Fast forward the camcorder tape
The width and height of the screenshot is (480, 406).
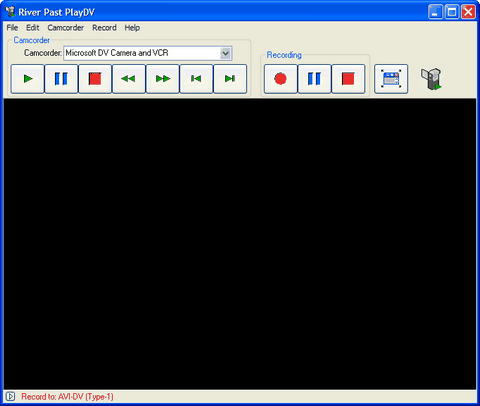pos(163,79)
